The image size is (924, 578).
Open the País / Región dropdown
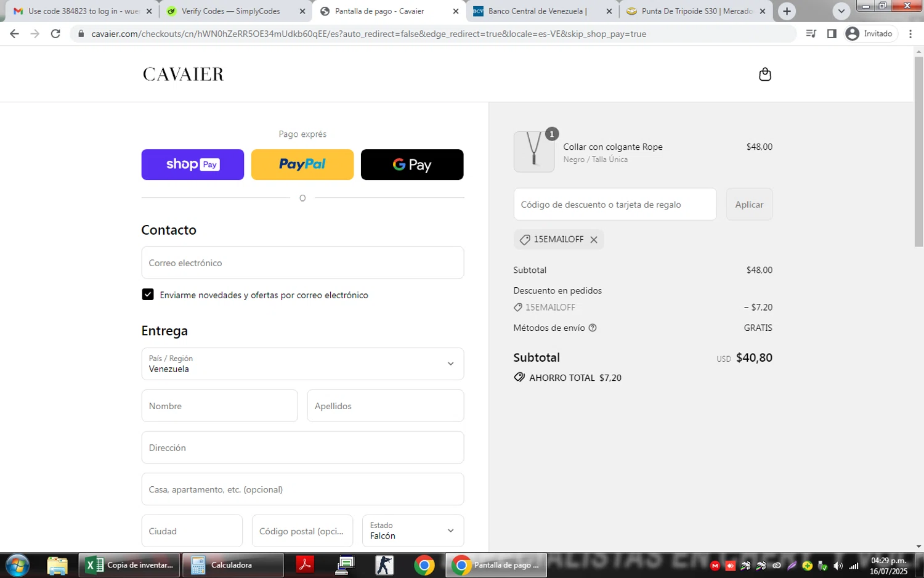click(302, 364)
